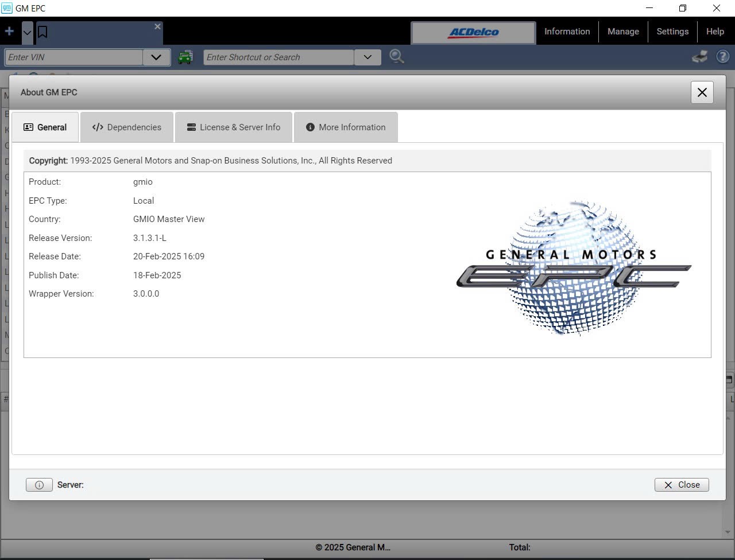735x560 pixels.
Task: Select the More Information tab
Action: pyautogui.click(x=345, y=127)
